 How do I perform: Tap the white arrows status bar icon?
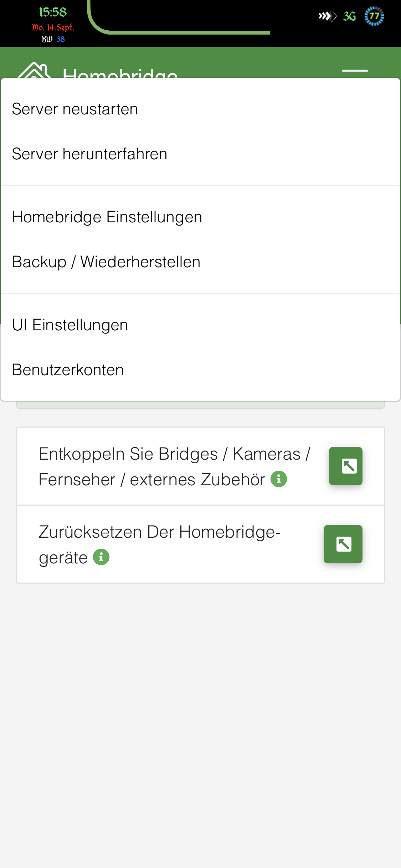click(x=327, y=16)
